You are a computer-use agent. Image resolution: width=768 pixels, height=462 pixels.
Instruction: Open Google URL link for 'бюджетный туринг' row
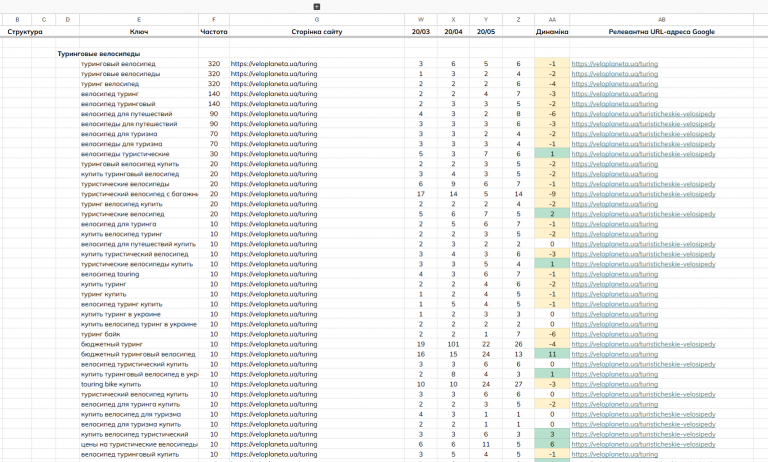click(x=643, y=344)
